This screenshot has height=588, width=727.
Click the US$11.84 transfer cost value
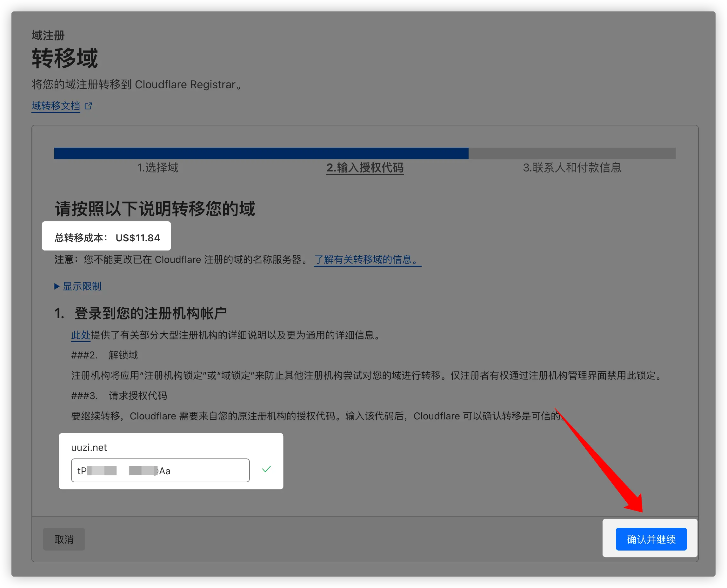coord(138,238)
